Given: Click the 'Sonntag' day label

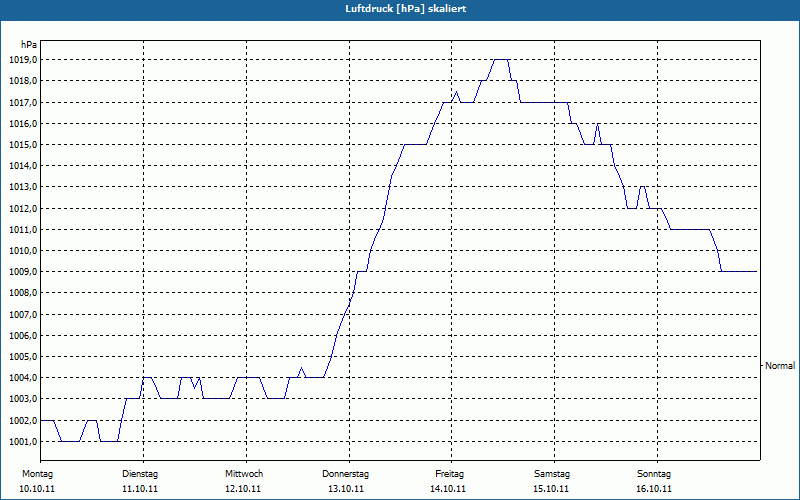Looking at the screenshot, I should (654, 474).
